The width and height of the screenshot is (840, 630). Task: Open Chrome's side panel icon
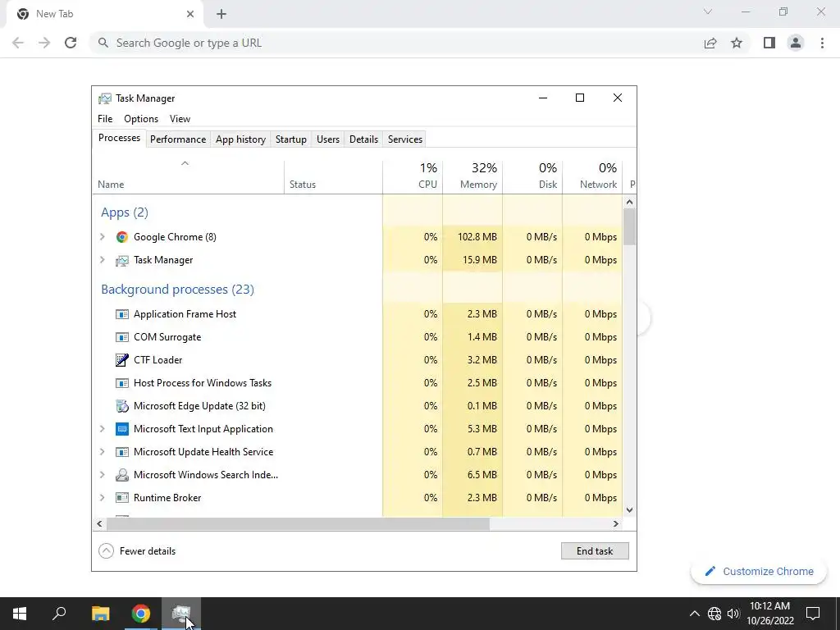(769, 43)
